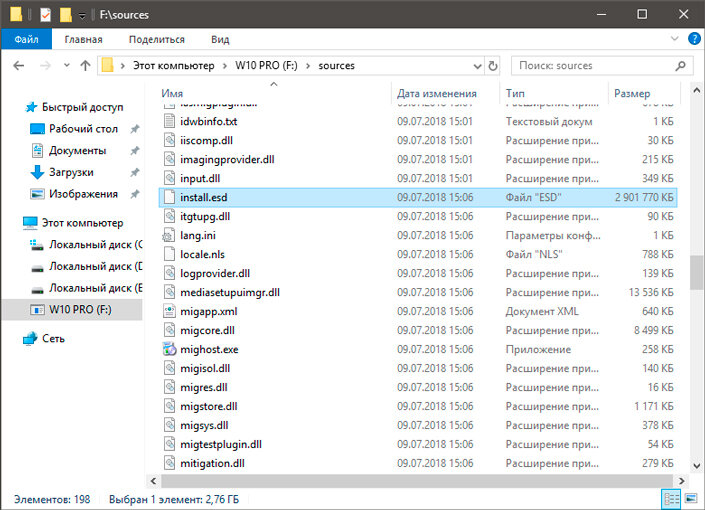Click the install.esd file icon
Viewport: 705px width, 510px height.
click(169, 197)
